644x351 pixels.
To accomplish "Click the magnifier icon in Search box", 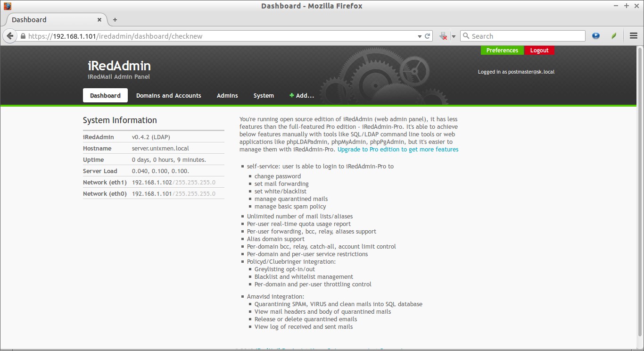I will tap(466, 36).
